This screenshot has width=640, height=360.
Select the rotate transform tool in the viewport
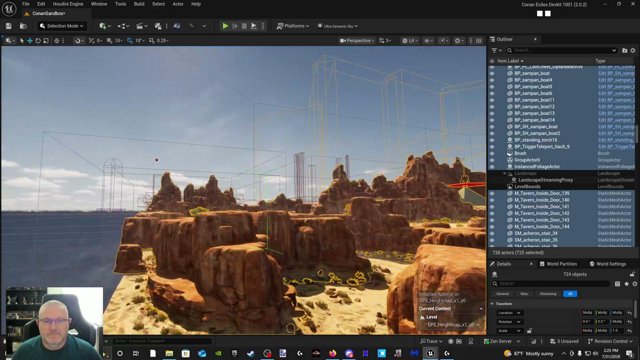click(38, 41)
